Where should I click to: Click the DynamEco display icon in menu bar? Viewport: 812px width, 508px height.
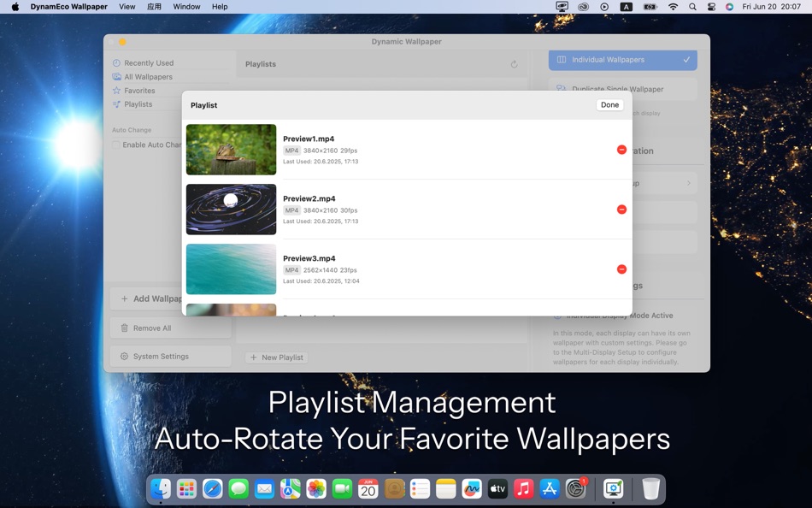pyautogui.click(x=562, y=7)
